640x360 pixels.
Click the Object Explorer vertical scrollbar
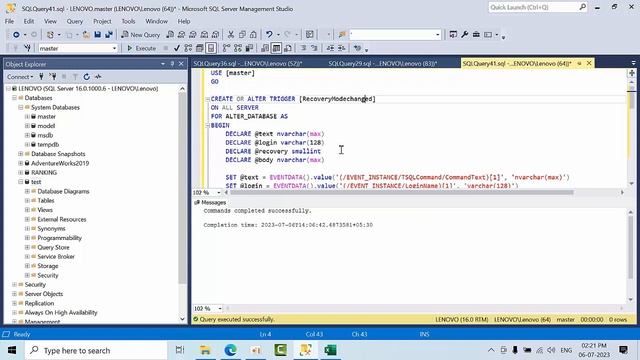(x=182, y=188)
